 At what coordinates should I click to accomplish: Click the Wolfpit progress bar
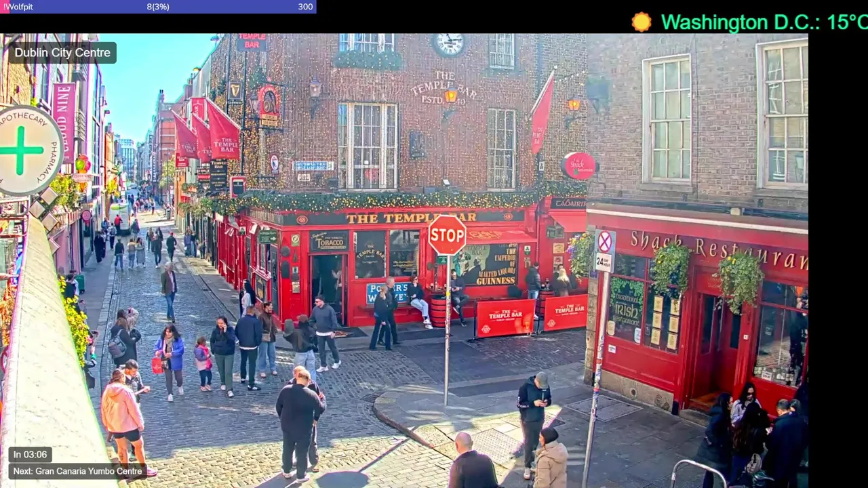coord(158,7)
